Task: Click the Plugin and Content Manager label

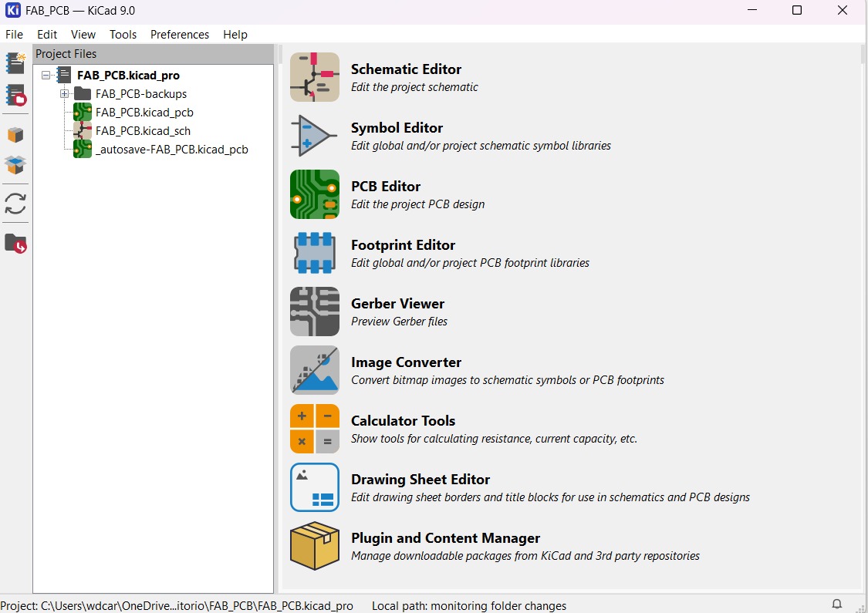Action: tap(445, 538)
